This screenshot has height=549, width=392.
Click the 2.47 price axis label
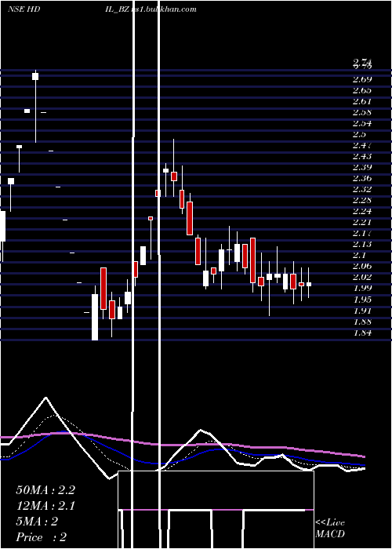coord(362,145)
